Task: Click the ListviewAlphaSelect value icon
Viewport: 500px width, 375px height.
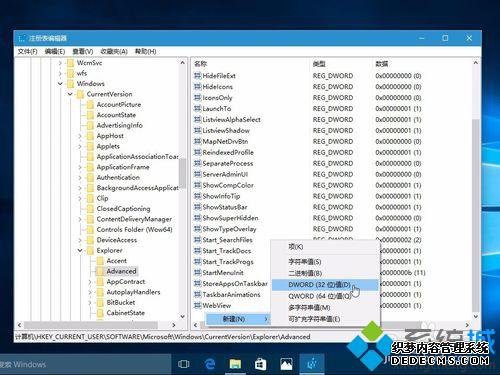Action: (198, 119)
